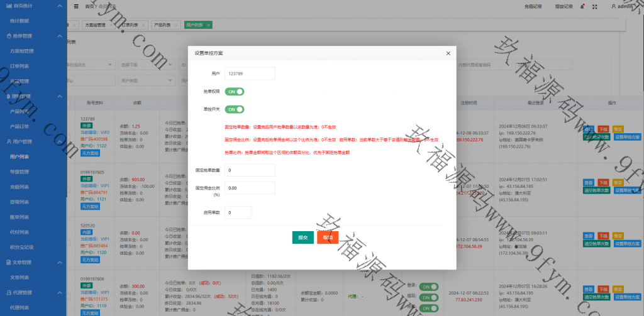Collapse the 抢单管理 sidebar section

coord(58,36)
